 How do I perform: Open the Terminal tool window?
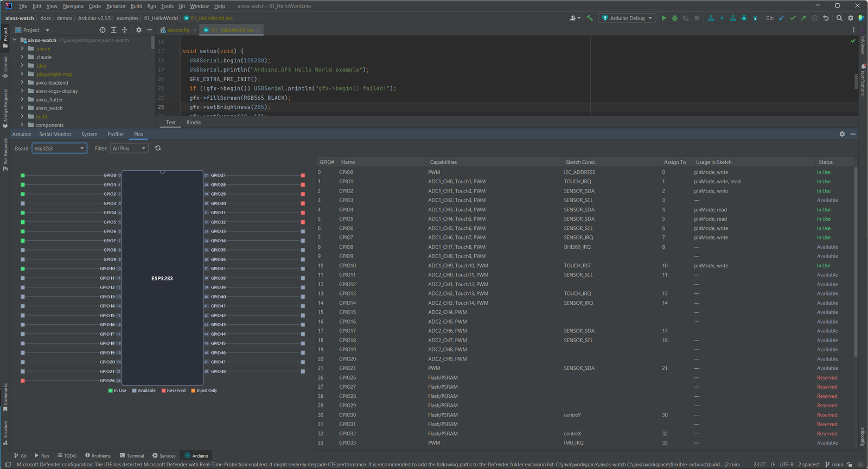click(x=132, y=455)
